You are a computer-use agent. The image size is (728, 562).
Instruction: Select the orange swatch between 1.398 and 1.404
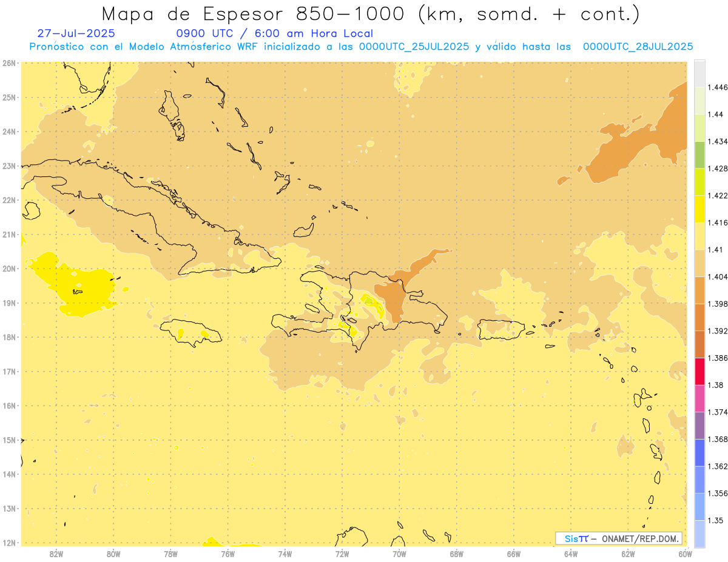(x=699, y=290)
